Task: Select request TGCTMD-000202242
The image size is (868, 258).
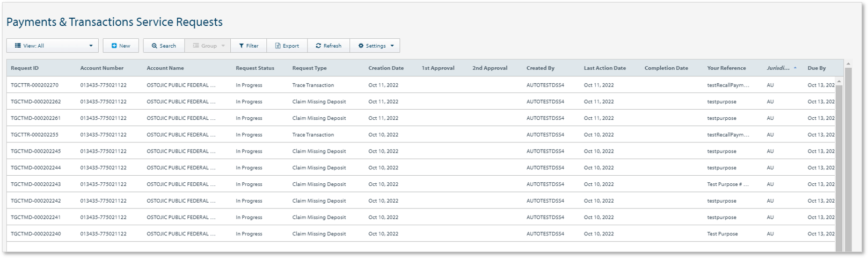Action: tap(35, 201)
